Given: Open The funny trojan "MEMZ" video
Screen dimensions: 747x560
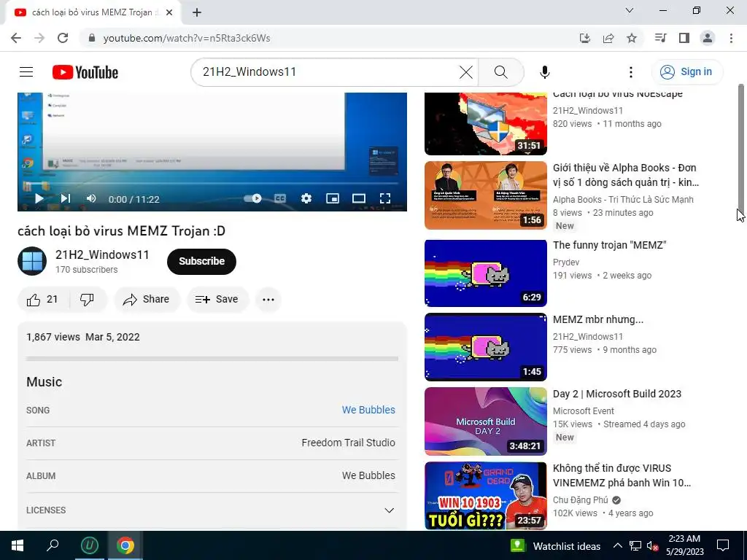Looking at the screenshot, I should coord(609,245).
